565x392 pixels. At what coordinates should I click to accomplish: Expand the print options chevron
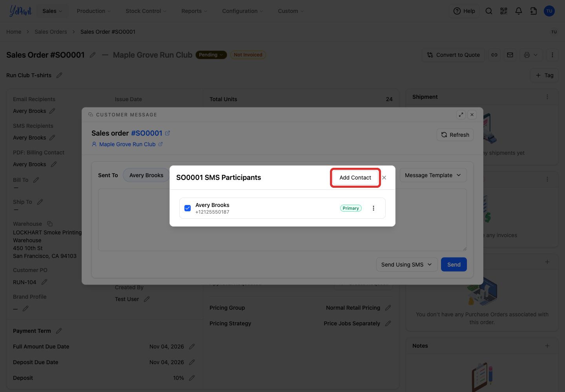point(536,55)
